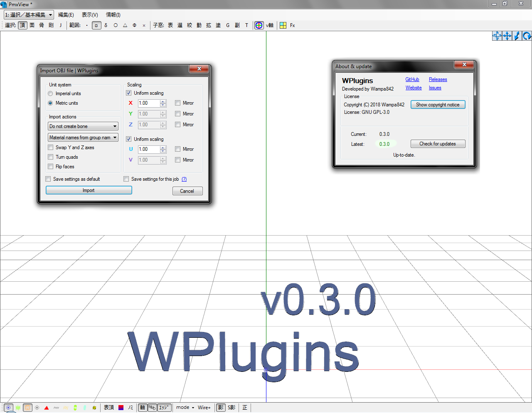532x413 pixels.
Task: Click the × range clear icon
Action: coord(144,25)
